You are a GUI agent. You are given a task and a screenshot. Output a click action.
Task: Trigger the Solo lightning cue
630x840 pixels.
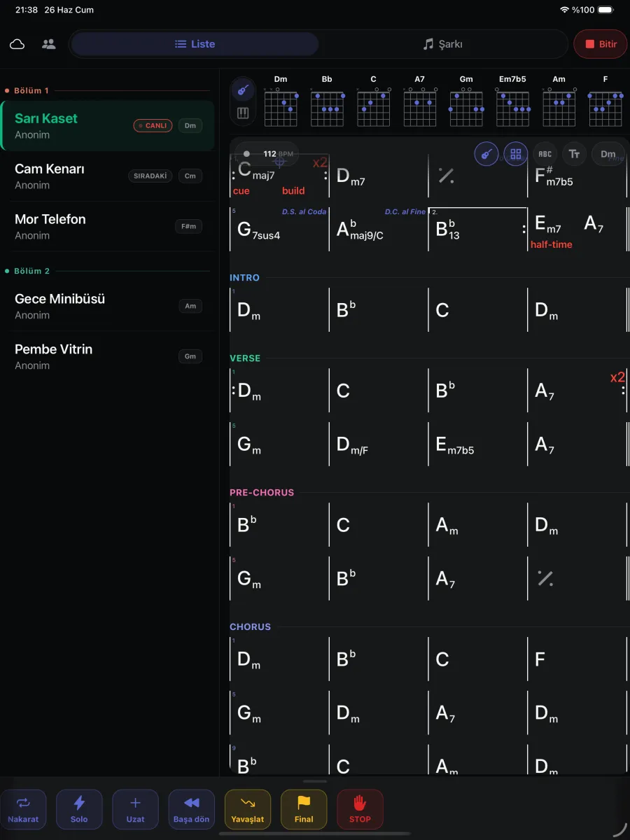pyautogui.click(x=79, y=810)
